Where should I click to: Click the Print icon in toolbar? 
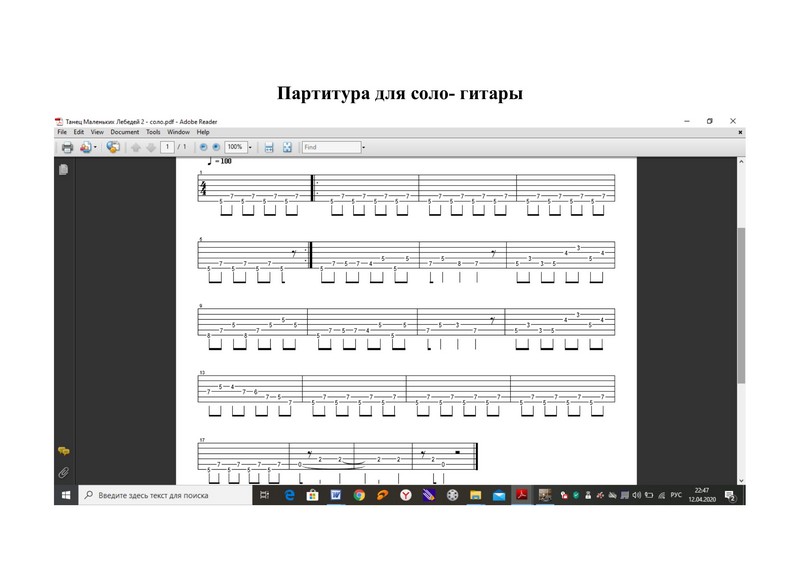[x=66, y=147]
